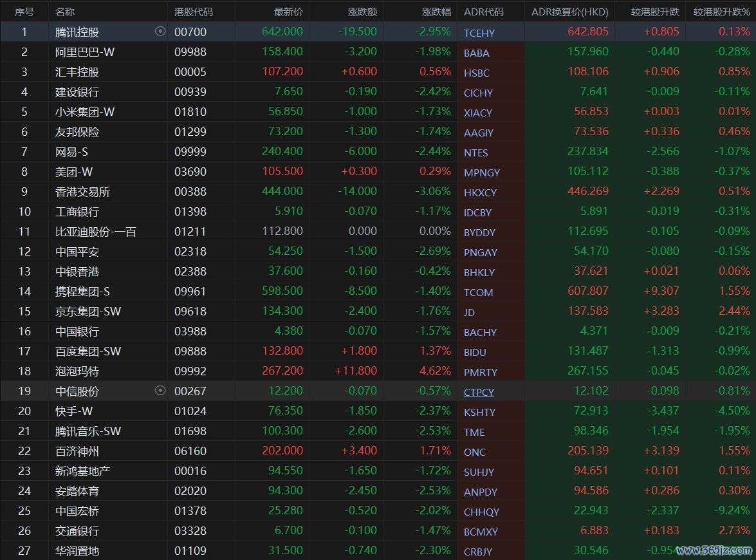The width and height of the screenshot is (756, 560).
Task: Select the 美团-W stock name
Action: (x=74, y=172)
